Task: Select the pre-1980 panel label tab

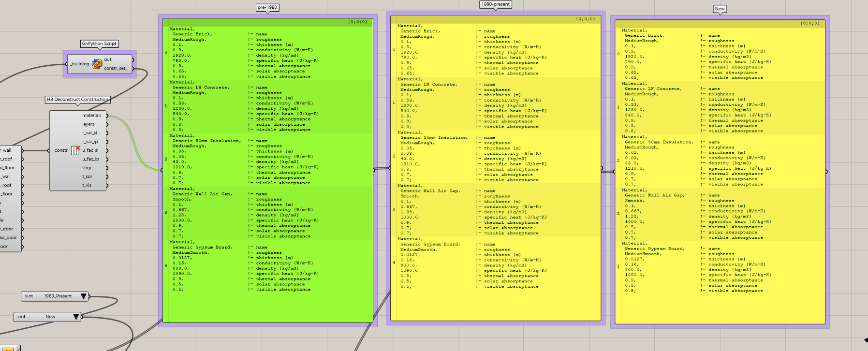Action: (x=267, y=7)
